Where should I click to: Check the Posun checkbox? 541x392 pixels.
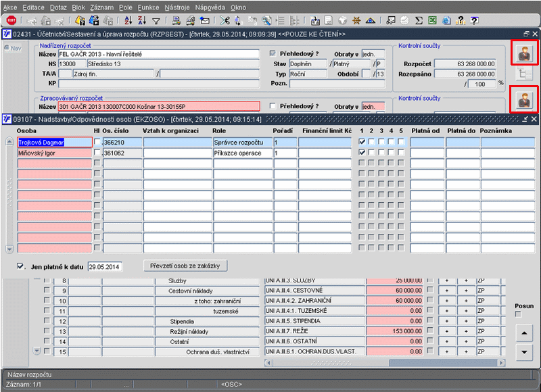519,314
